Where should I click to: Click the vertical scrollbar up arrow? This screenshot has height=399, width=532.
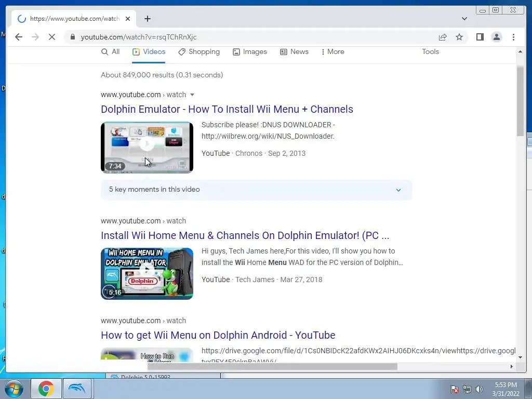click(x=520, y=51)
